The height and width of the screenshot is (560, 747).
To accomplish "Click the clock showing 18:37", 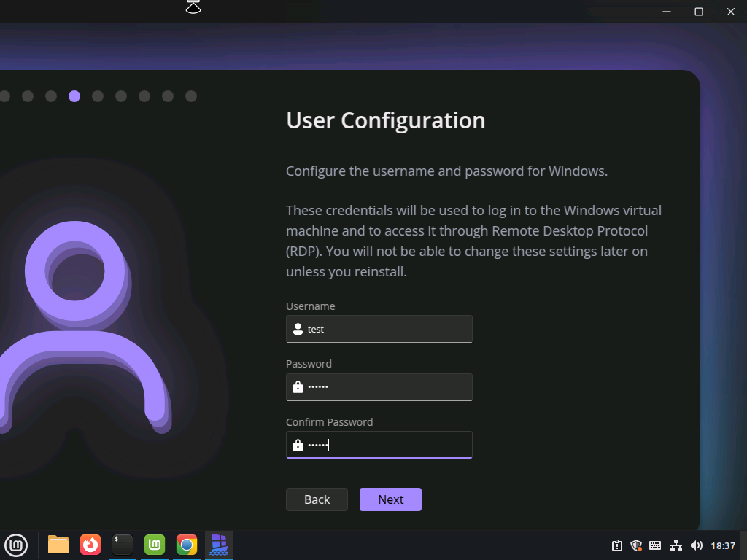I will point(722,545).
